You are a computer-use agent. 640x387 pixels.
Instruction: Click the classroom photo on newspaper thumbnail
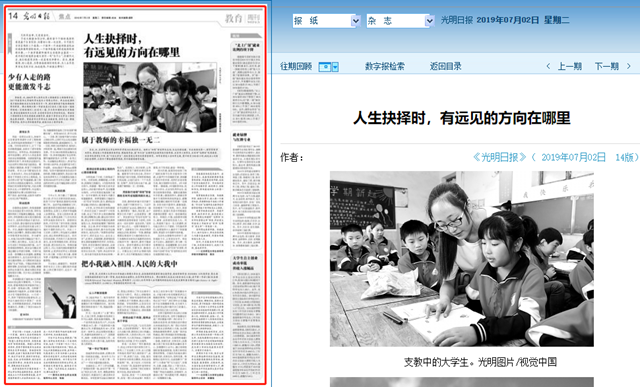[150, 97]
